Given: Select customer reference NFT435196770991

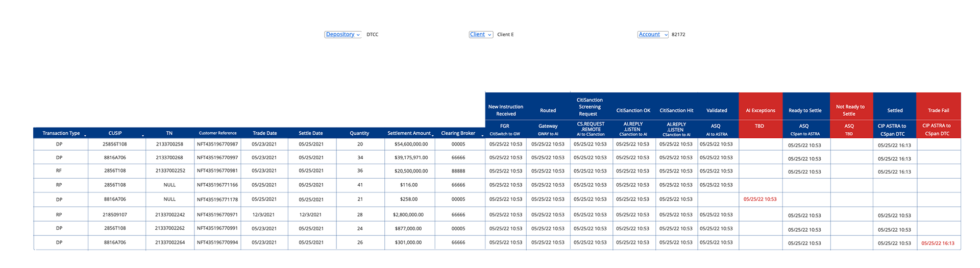Looking at the screenshot, I should pos(217,229).
